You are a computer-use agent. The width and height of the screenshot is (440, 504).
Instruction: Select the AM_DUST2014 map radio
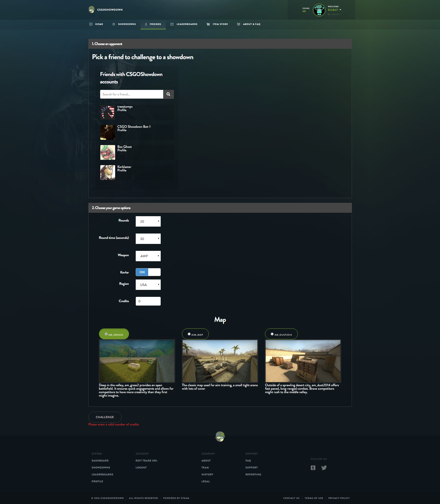272,334
